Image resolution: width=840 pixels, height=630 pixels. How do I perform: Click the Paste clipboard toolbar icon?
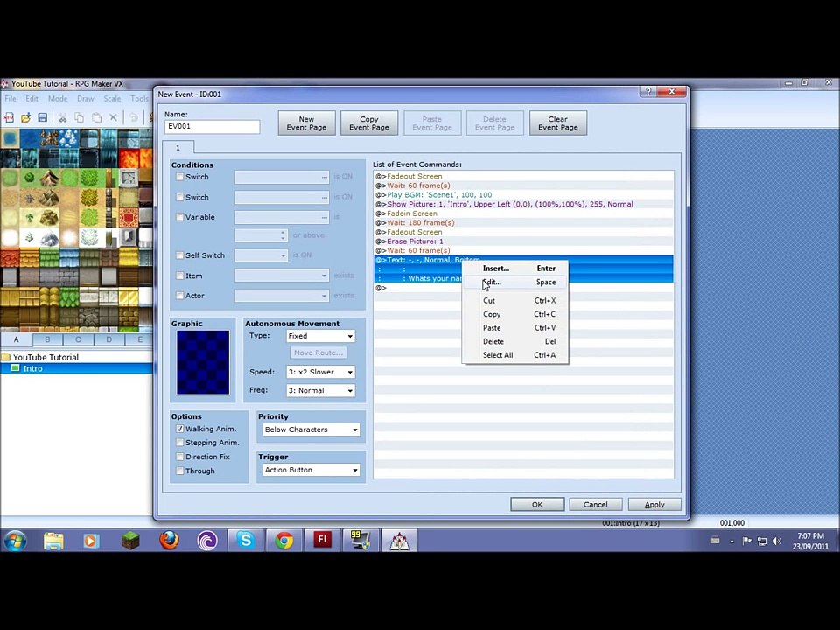pos(96,117)
